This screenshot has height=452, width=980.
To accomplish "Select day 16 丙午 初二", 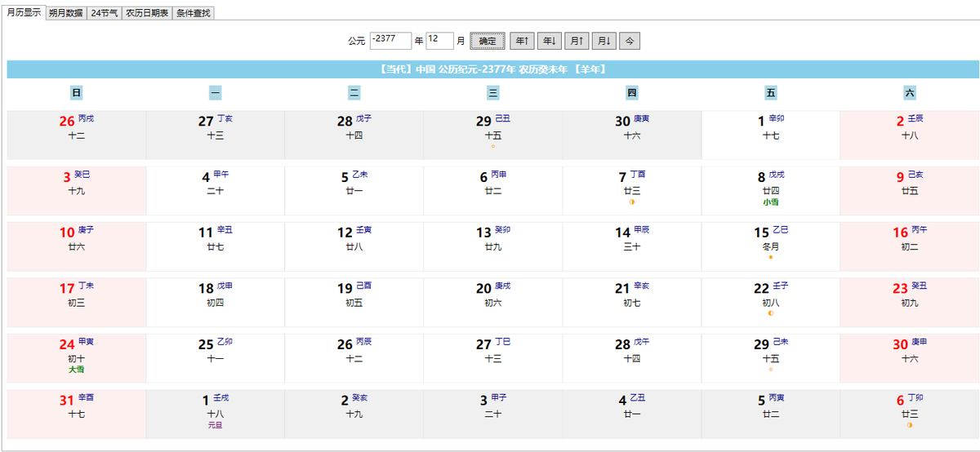I will [x=910, y=246].
